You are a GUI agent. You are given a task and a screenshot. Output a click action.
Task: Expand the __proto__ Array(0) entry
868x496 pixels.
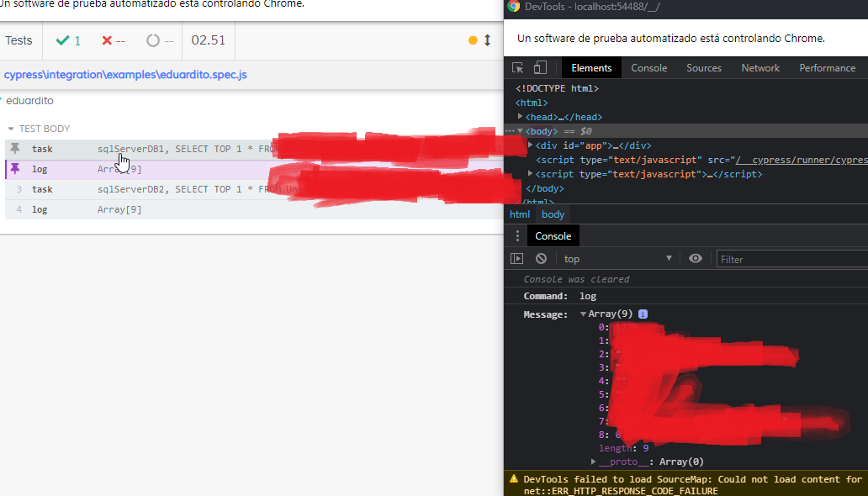click(x=593, y=462)
